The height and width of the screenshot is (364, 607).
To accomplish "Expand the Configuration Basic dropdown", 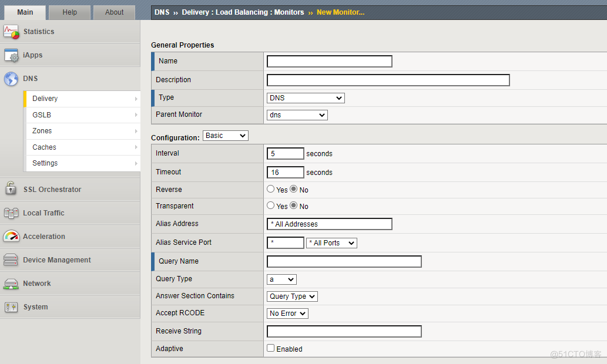I will coord(226,136).
